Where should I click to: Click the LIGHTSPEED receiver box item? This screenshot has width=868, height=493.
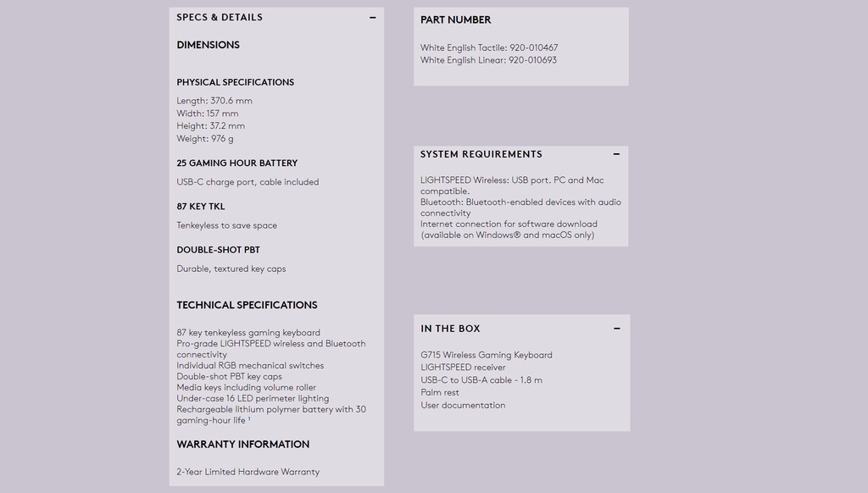463,368
